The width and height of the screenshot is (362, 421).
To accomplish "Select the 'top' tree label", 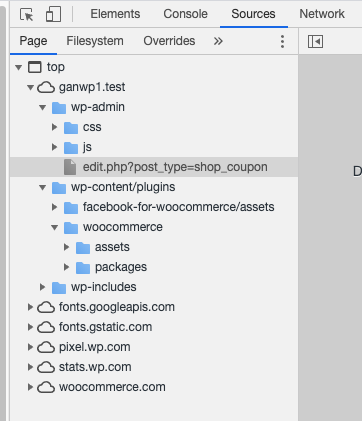I will 56,67.
